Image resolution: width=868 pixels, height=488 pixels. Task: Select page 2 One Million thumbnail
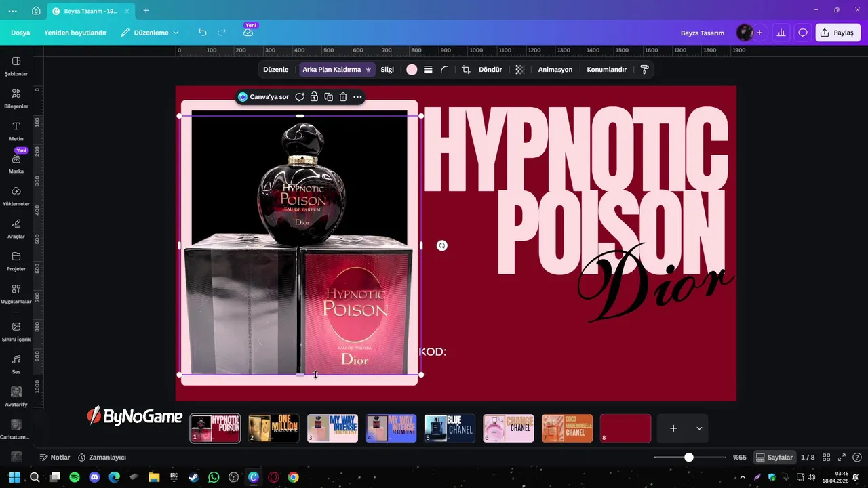click(274, 428)
